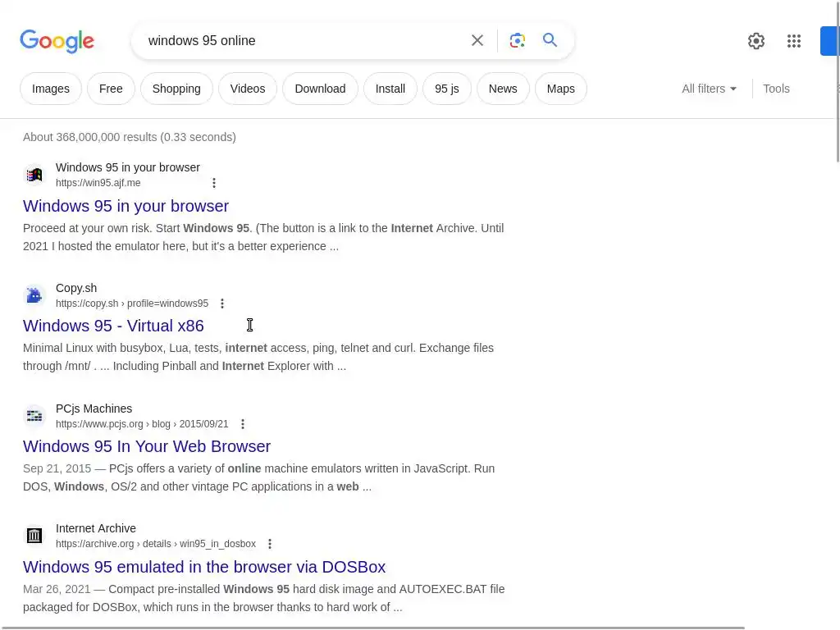This screenshot has width=840, height=630.
Task: Click the blue Sign in button at right
Action: [x=830, y=41]
